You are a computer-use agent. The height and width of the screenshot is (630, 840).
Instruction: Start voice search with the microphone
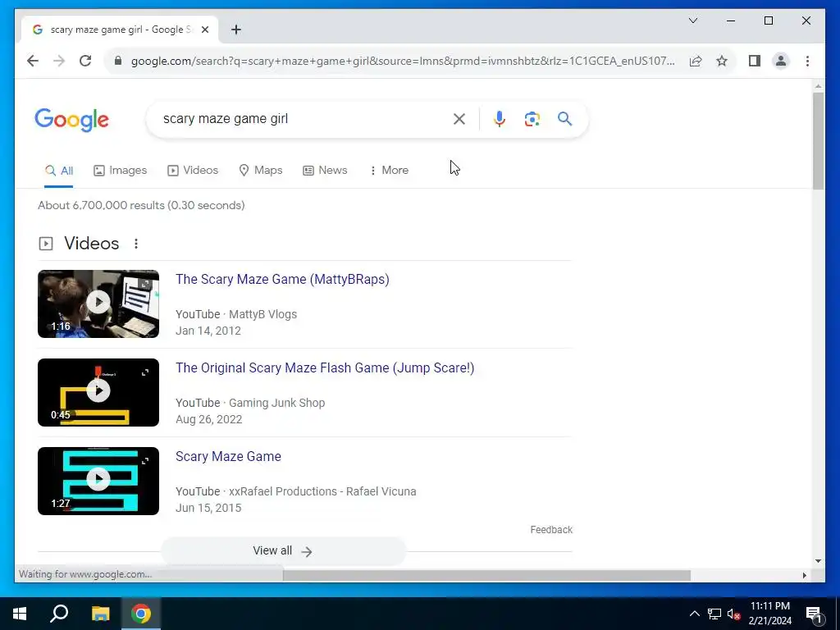tap(500, 119)
